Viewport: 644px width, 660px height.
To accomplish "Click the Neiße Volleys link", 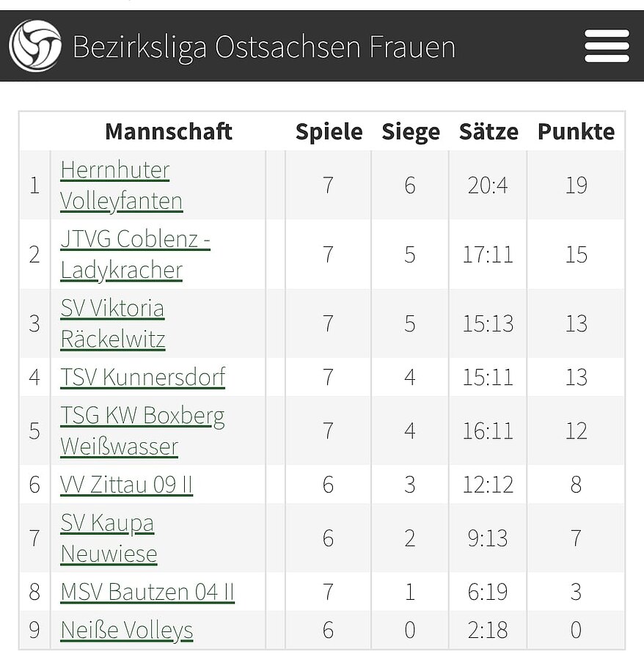I will 126,630.
